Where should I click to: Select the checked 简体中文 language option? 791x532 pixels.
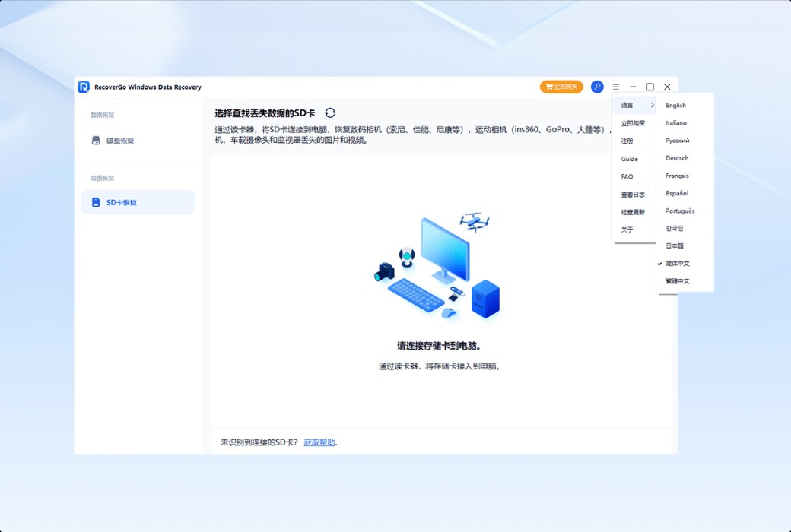(677, 263)
